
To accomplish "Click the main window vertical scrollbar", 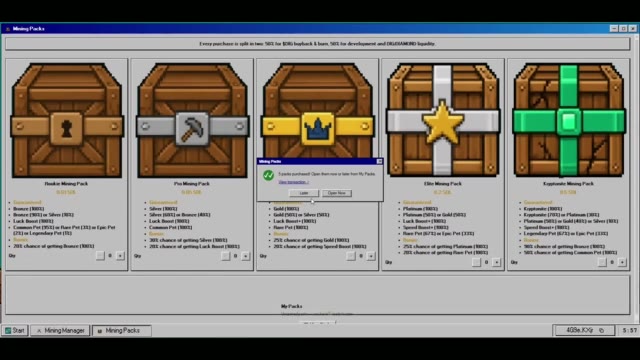I will 637,180.
